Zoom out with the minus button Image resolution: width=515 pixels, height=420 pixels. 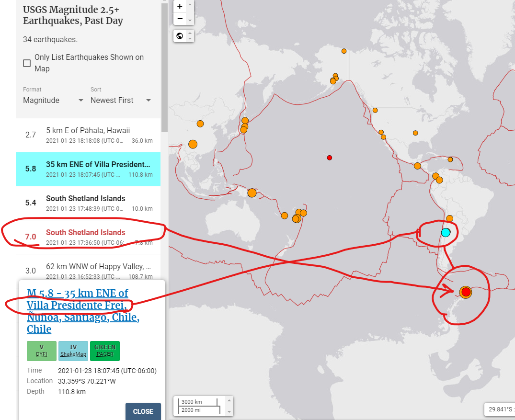[x=180, y=19]
